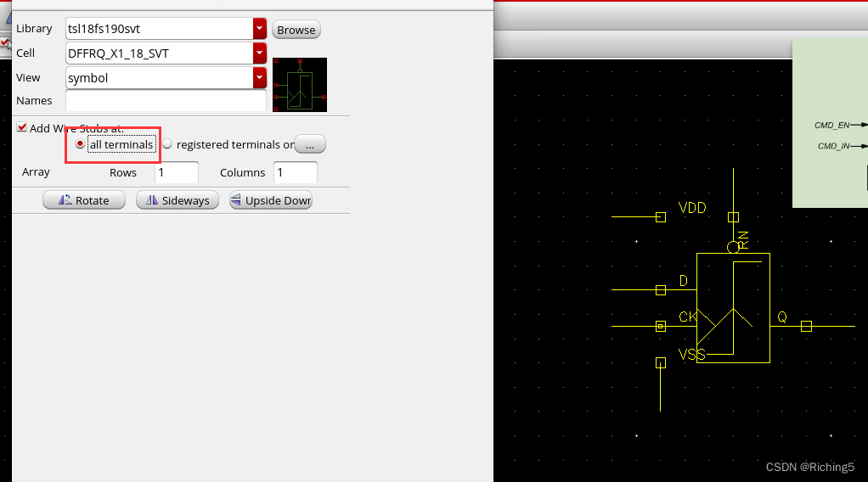Click the Q output pin square
868x482 pixels.
coord(807,327)
